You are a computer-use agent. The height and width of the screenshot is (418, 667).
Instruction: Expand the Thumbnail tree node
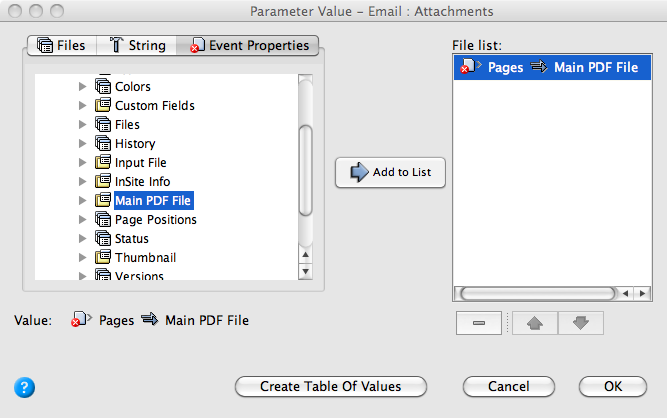83,257
